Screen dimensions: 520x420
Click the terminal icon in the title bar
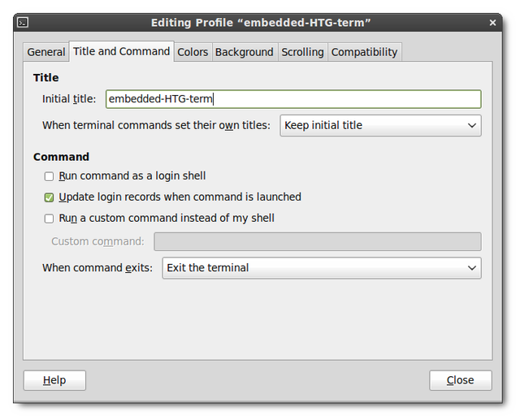click(23, 22)
